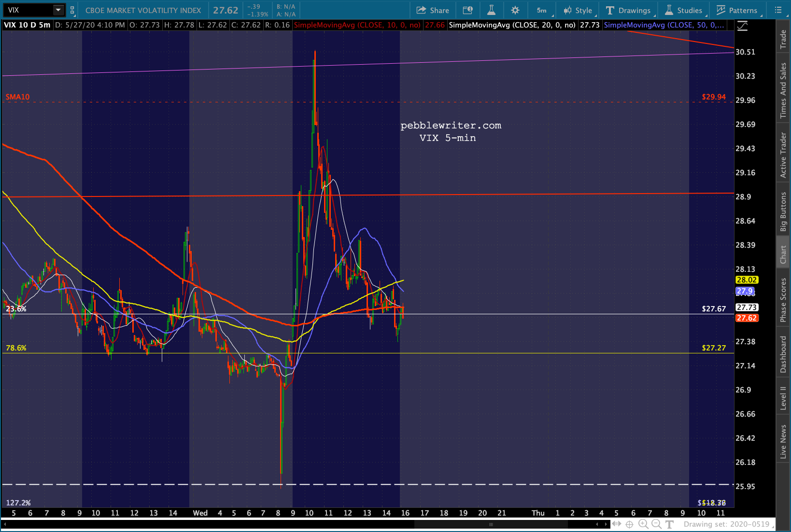Screen dimensions: 791x532
Task: Open the Share menu
Action: tap(433, 10)
